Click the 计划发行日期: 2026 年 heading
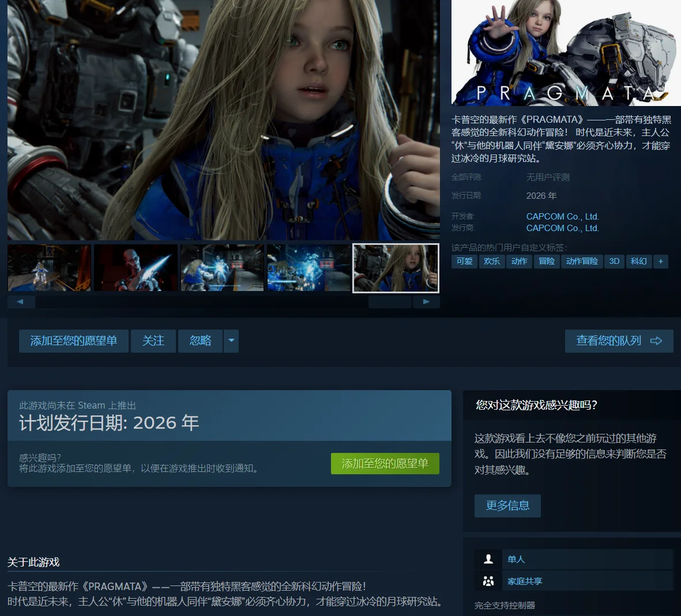Image resolution: width=681 pixels, height=616 pixels. tap(109, 423)
